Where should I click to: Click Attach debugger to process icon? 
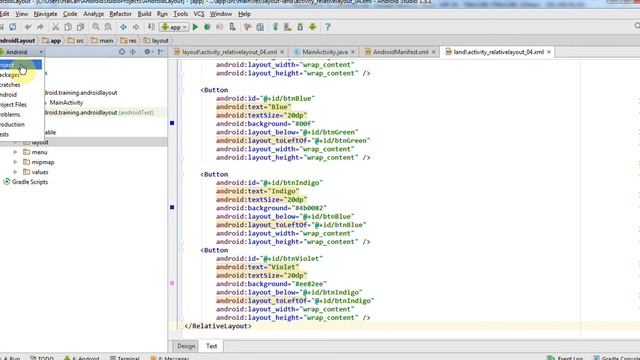[232, 27]
